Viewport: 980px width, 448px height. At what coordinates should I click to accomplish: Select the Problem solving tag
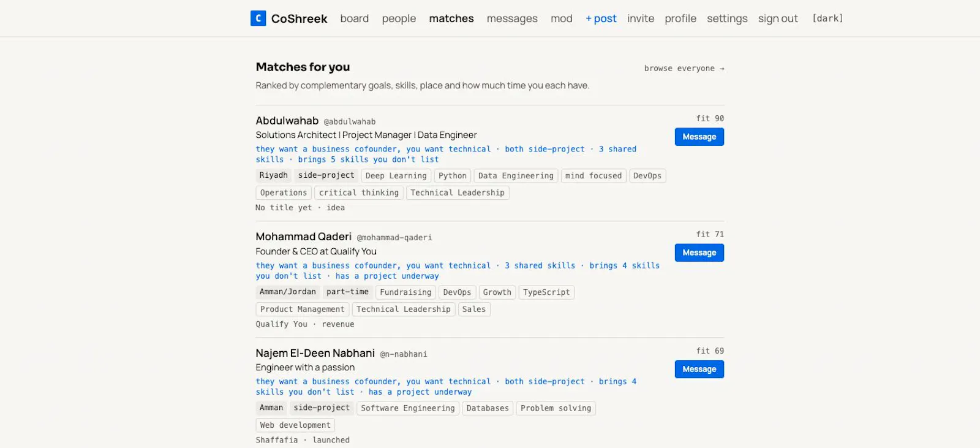point(556,408)
